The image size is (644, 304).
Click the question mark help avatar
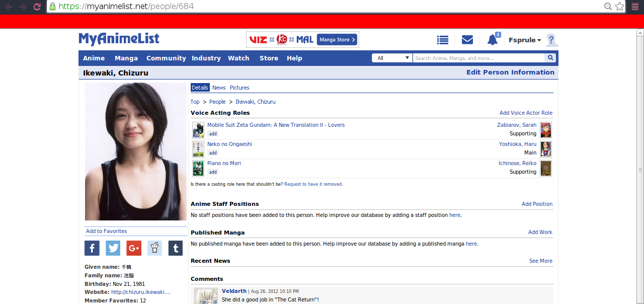point(551,40)
